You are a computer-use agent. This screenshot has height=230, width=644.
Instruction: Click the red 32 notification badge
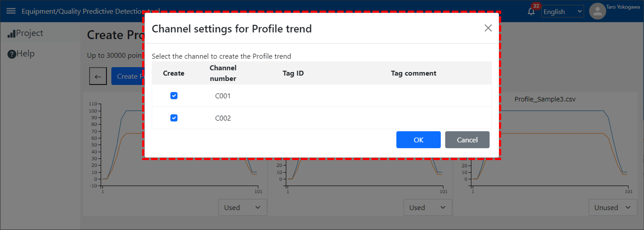(536, 6)
